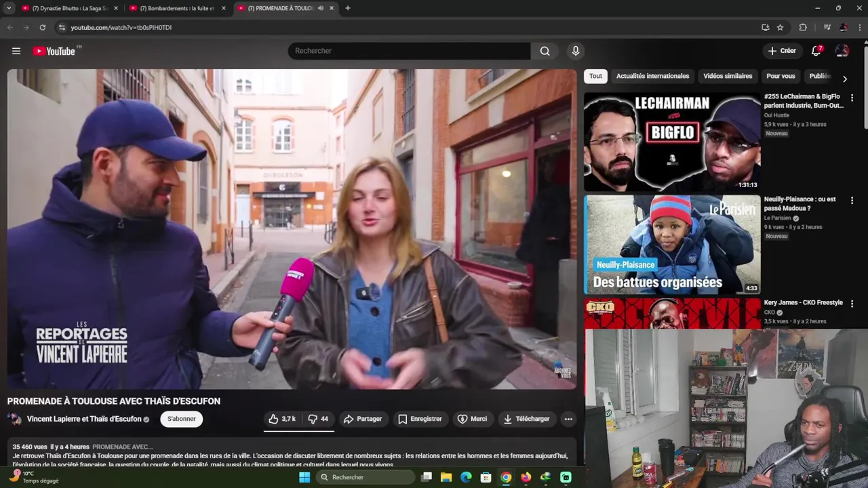Open weather widget showing 10°C

coord(34,477)
